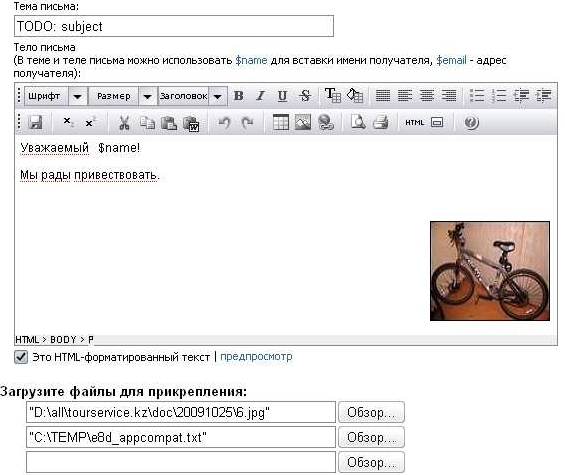Click the first Обзор... browse button
Screen dimensions: 565x475
click(371, 412)
